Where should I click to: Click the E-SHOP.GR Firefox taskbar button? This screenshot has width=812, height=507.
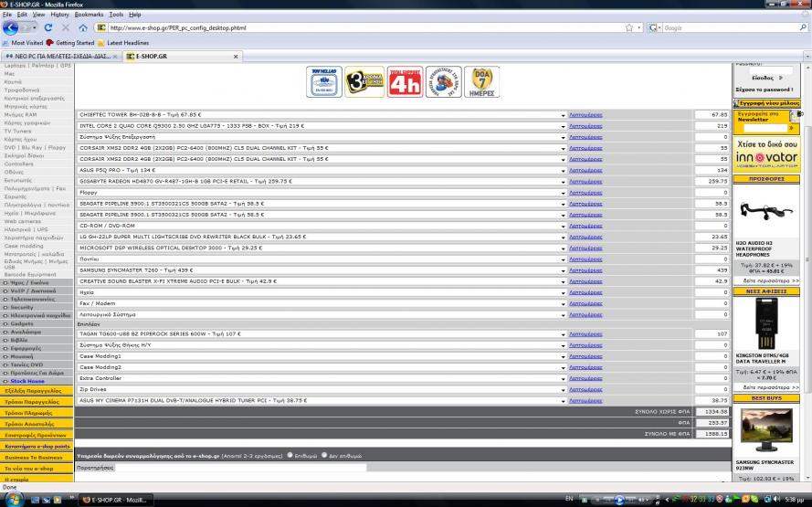[117, 500]
